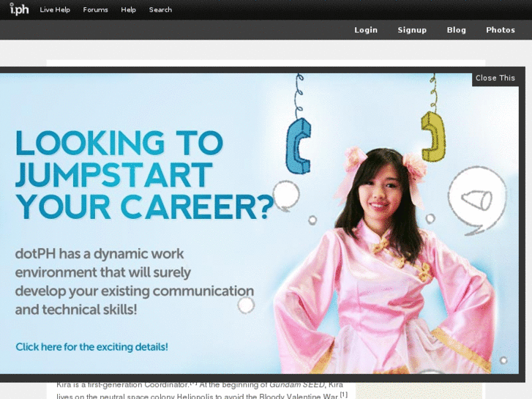Follow Click here for the exciting details link
The width and height of the screenshot is (532, 399).
[x=92, y=347]
